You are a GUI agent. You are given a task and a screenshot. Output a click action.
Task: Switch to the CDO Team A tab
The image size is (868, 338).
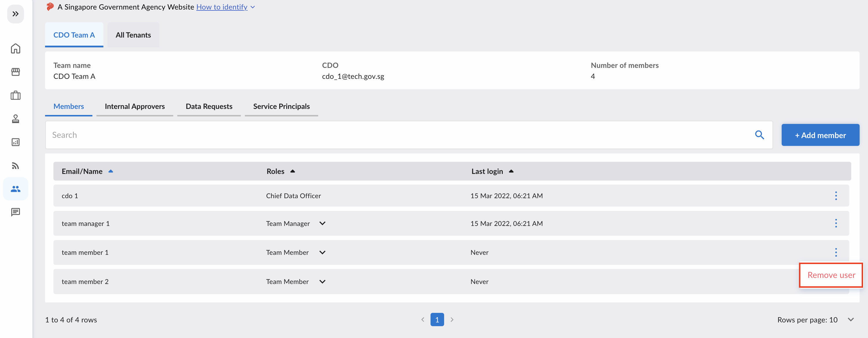(x=74, y=35)
